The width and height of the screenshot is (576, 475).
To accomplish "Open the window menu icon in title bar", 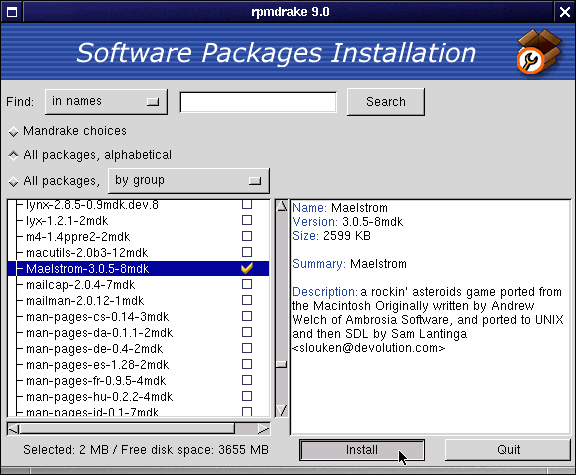I will click(x=12, y=12).
